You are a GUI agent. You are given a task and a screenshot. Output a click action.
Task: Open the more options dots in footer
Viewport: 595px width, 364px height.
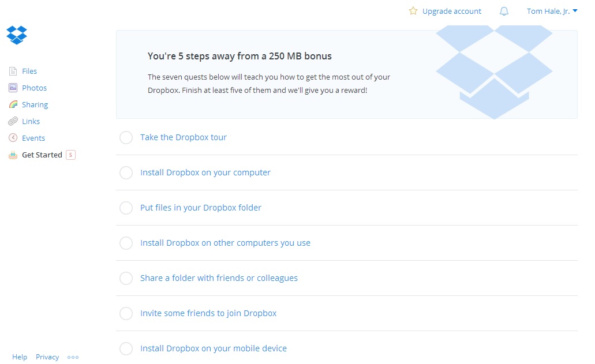pos(73,357)
